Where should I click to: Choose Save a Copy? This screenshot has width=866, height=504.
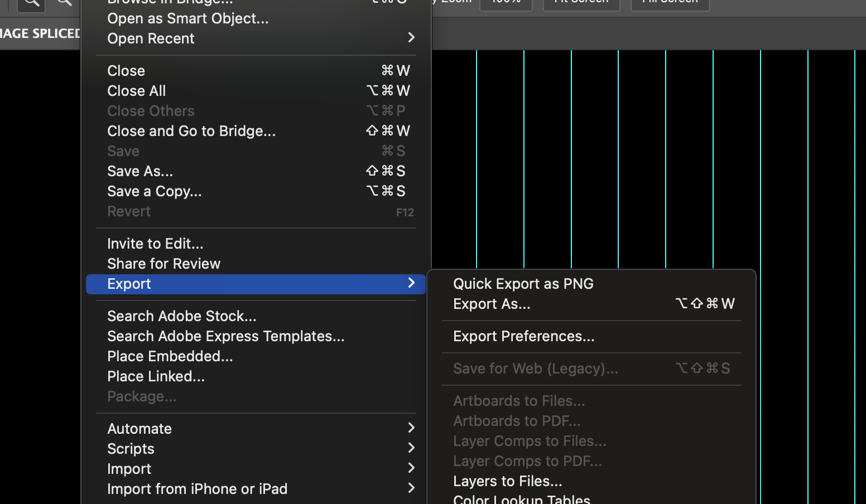155,191
